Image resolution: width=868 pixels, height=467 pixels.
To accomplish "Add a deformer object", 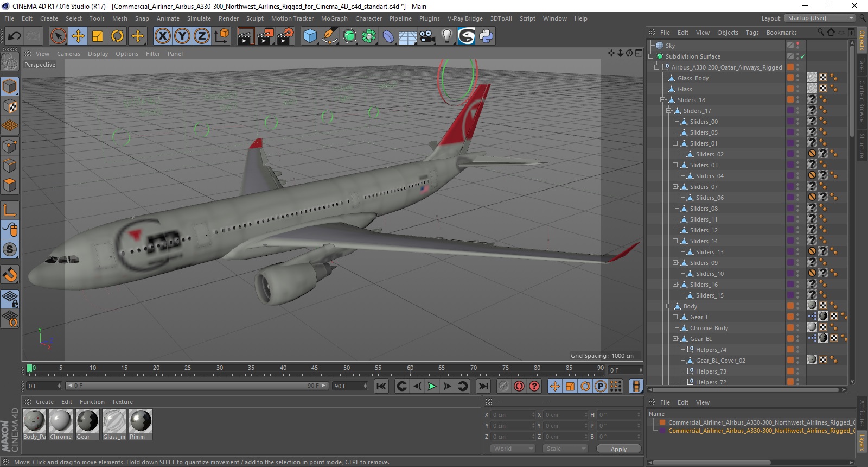I will coord(388,36).
